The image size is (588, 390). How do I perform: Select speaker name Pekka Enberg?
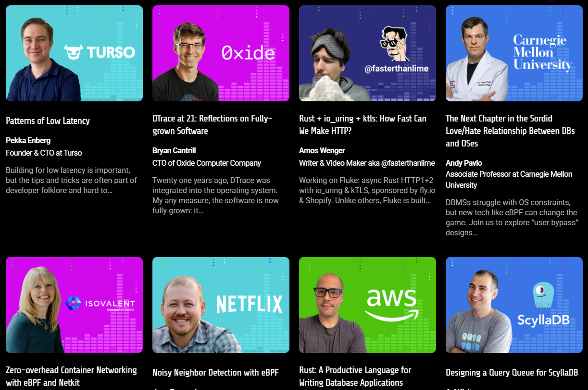[28, 141]
